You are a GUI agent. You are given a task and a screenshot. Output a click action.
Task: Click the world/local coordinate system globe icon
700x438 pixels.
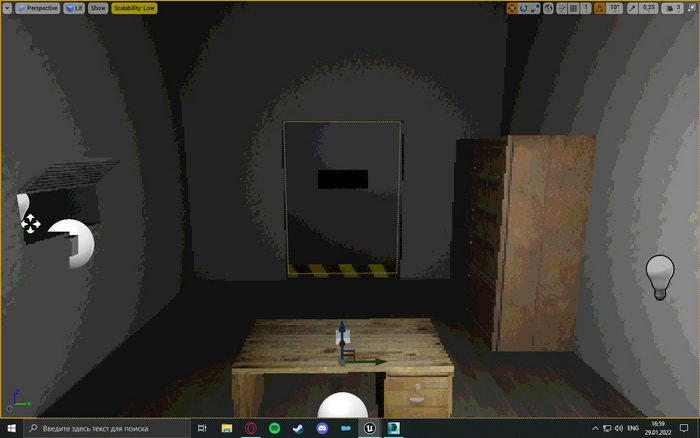click(548, 8)
